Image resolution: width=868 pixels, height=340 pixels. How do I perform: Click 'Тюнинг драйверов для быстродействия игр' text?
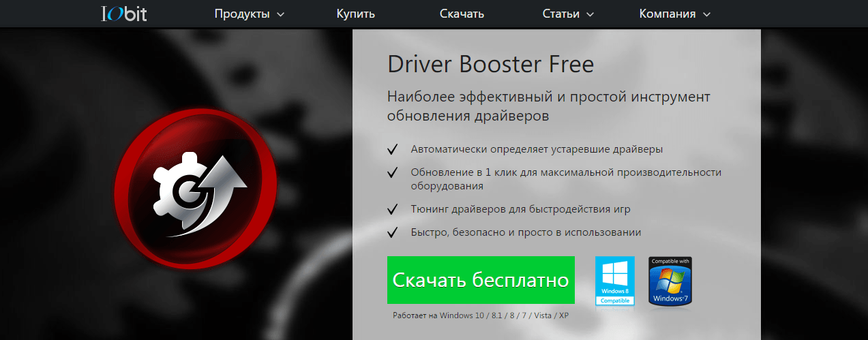click(520, 208)
